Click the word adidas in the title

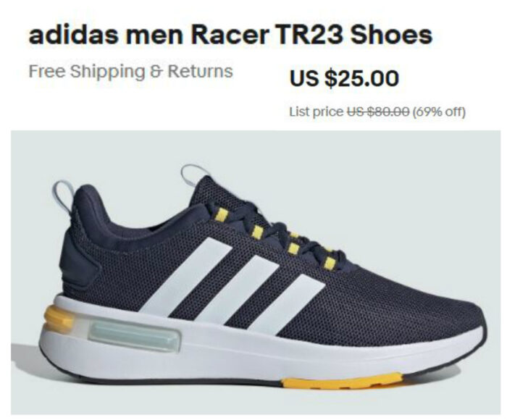pyautogui.click(x=74, y=35)
